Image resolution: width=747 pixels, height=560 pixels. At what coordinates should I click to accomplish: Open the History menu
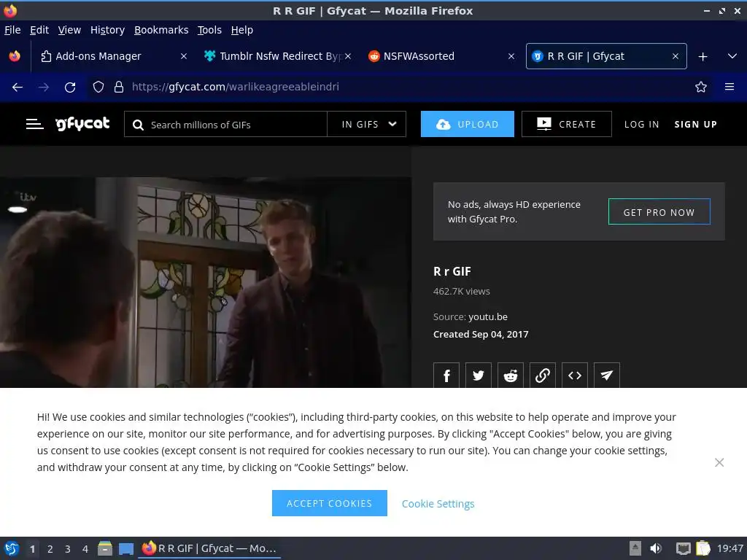coord(108,30)
